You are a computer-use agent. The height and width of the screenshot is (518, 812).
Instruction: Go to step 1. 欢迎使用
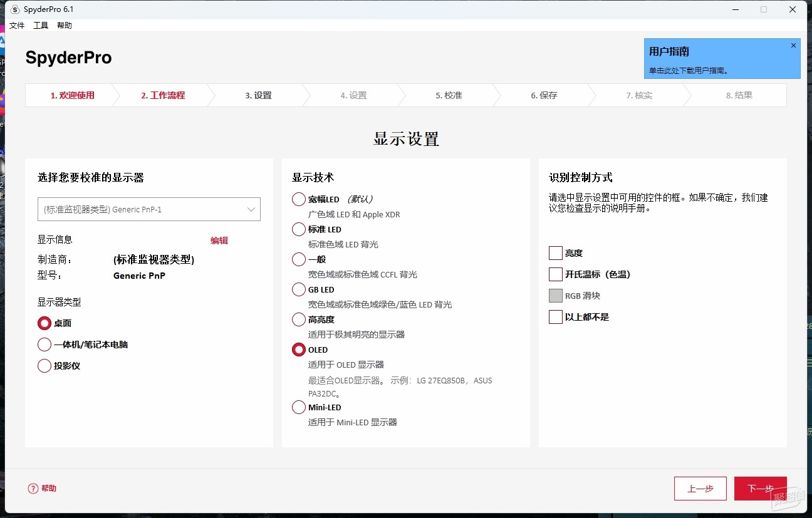(x=73, y=95)
